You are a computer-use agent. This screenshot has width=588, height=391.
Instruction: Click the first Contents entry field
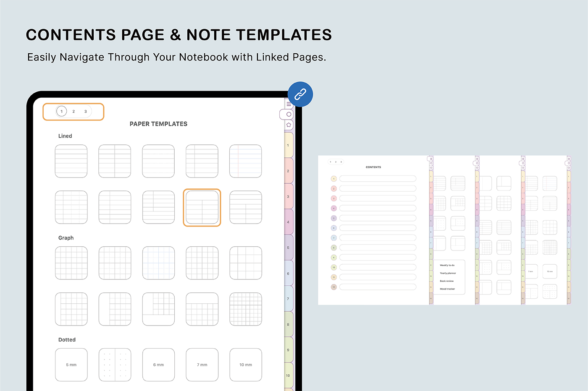378,179
